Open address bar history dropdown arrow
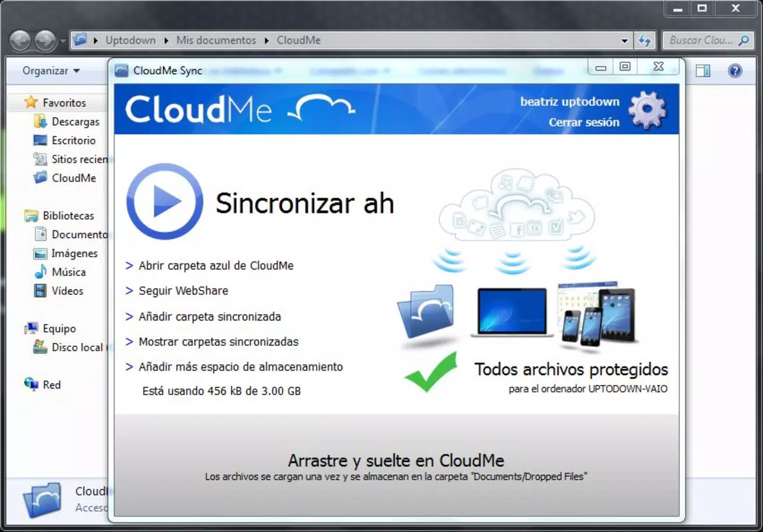Image resolution: width=763 pixels, height=532 pixels. tap(625, 41)
